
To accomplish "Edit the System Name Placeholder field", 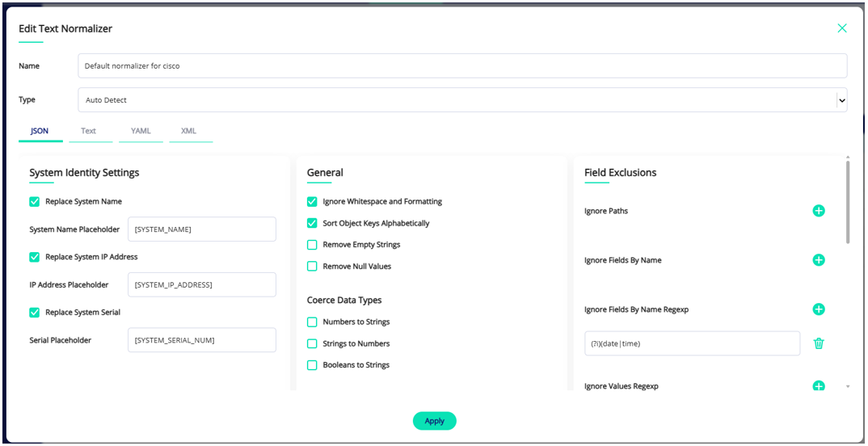I will (x=202, y=229).
